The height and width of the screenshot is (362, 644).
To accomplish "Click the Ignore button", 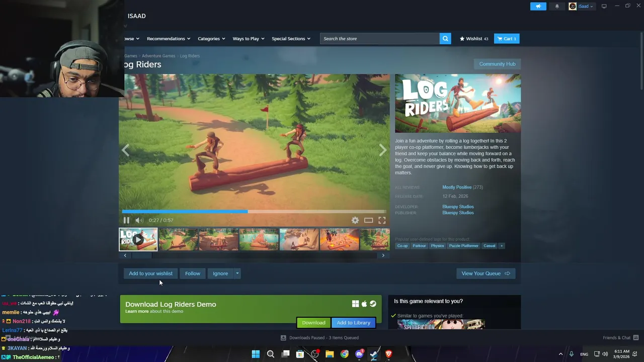I will click(220, 274).
